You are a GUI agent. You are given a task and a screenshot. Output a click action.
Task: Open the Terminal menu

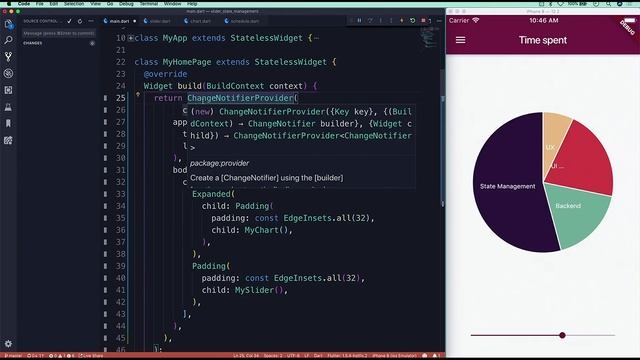click(x=149, y=3)
